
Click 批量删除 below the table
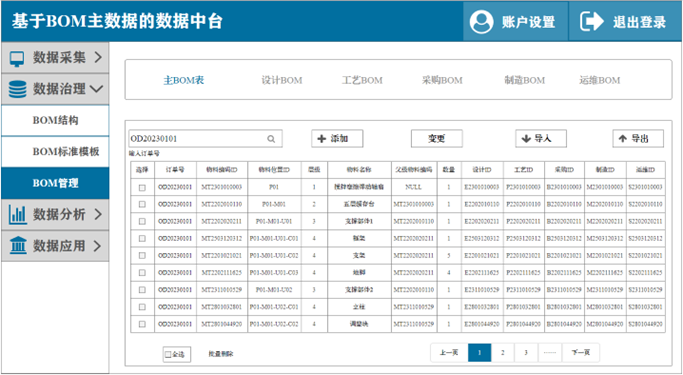pos(220,355)
